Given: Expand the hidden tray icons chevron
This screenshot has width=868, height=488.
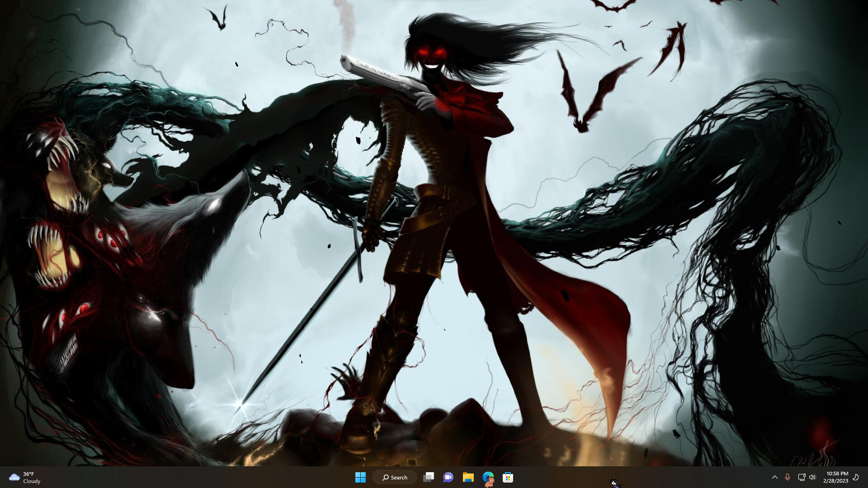Looking at the screenshot, I should pos(774,477).
